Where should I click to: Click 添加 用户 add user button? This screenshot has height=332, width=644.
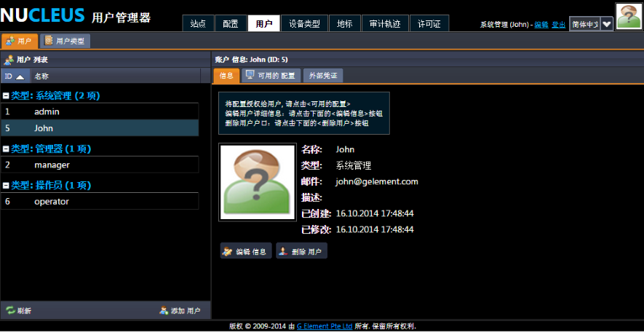click(x=180, y=310)
